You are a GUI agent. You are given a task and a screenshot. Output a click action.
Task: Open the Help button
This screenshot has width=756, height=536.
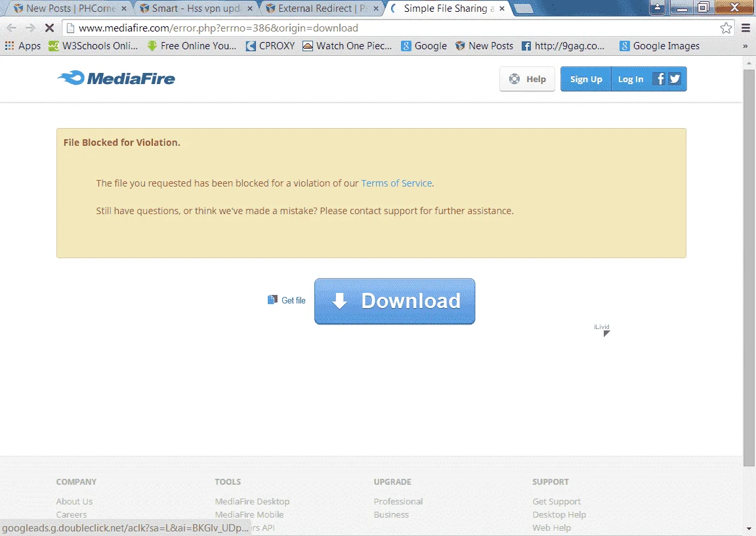[528, 79]
